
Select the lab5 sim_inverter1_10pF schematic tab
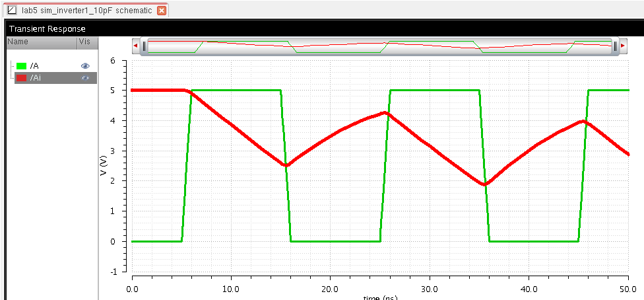[x=85, y=11]
